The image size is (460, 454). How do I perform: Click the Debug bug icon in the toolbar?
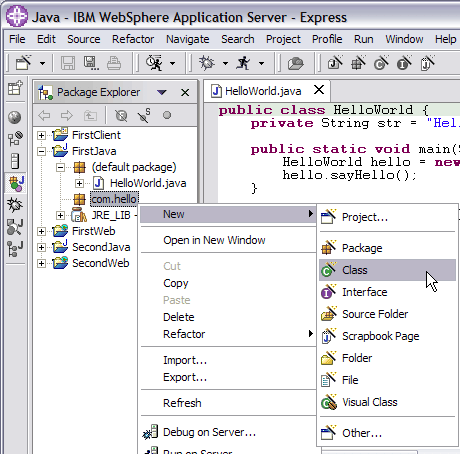click(x=207, y=63)
